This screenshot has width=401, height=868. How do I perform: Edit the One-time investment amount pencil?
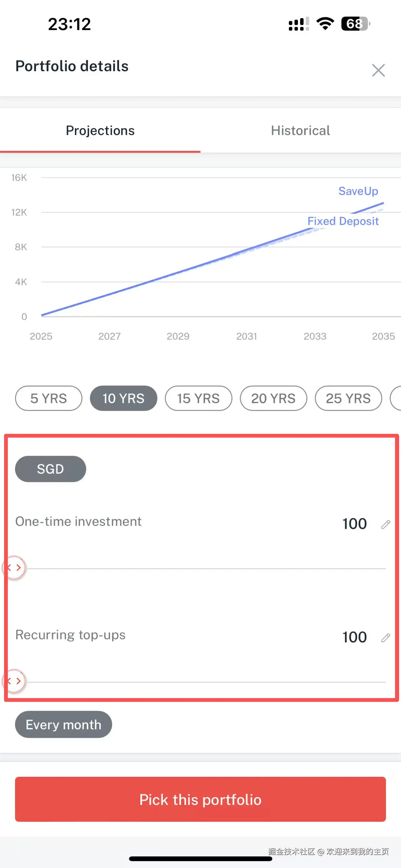coord(386,524)
